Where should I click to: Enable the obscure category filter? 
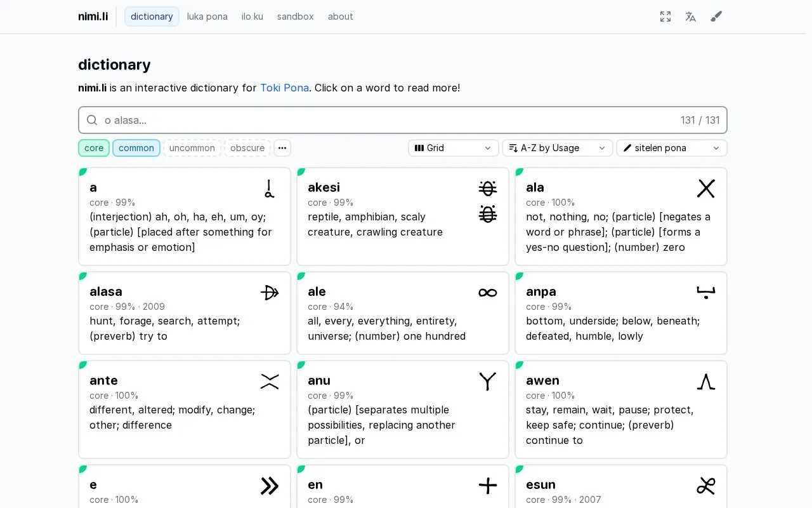click(247, 148)
